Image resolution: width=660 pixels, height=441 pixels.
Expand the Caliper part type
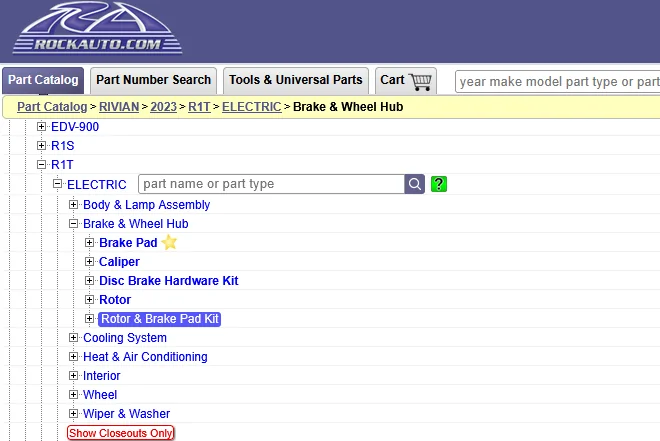pyautogui.click(x=89, y=261)
